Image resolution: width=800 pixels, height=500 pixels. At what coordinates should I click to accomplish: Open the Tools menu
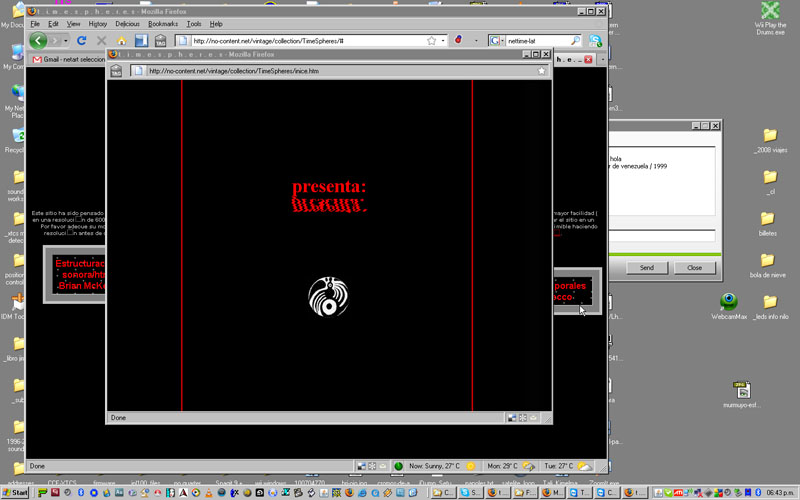pyautogui.click(x=193, y=23)
